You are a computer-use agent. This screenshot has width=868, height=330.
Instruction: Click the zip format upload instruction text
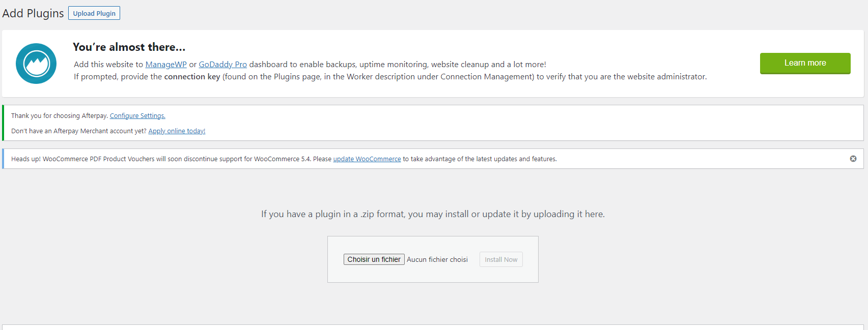point(433,214)
